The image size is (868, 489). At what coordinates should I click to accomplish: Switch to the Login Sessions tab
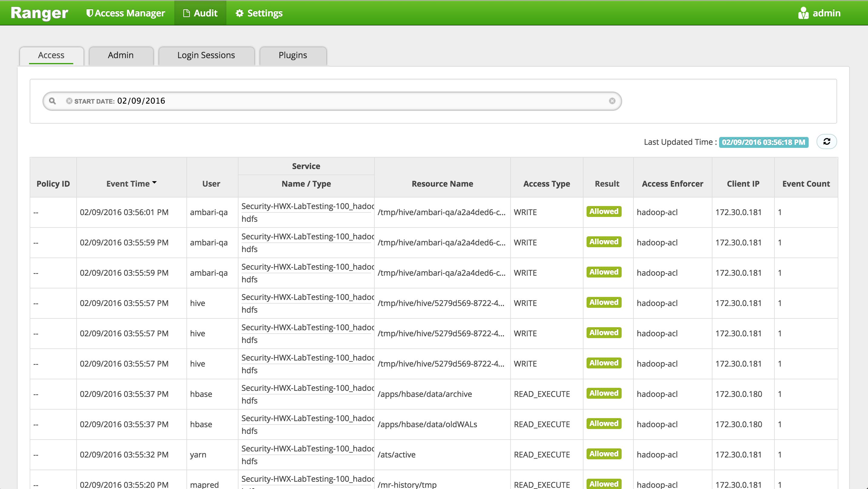click(206, 55)
